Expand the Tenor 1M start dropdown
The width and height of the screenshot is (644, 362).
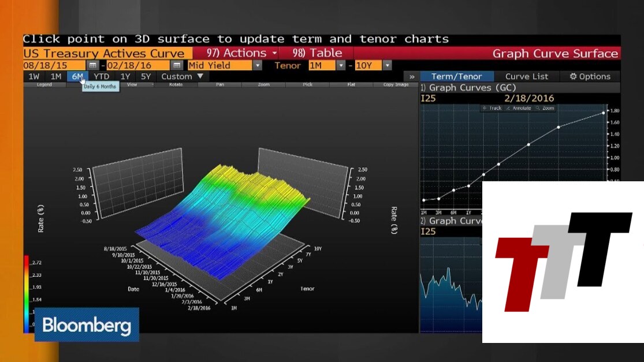(341, 65)
